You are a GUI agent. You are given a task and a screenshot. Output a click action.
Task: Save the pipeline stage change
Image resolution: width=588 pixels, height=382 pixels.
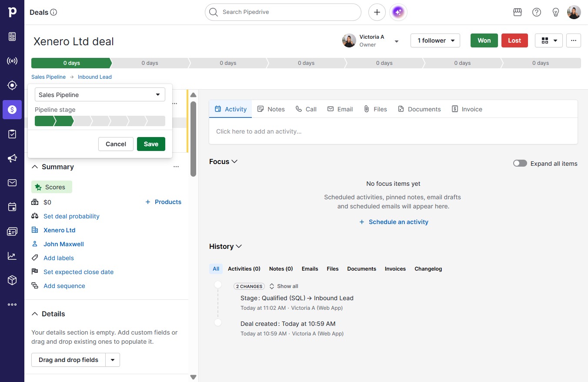click(151, 144)
